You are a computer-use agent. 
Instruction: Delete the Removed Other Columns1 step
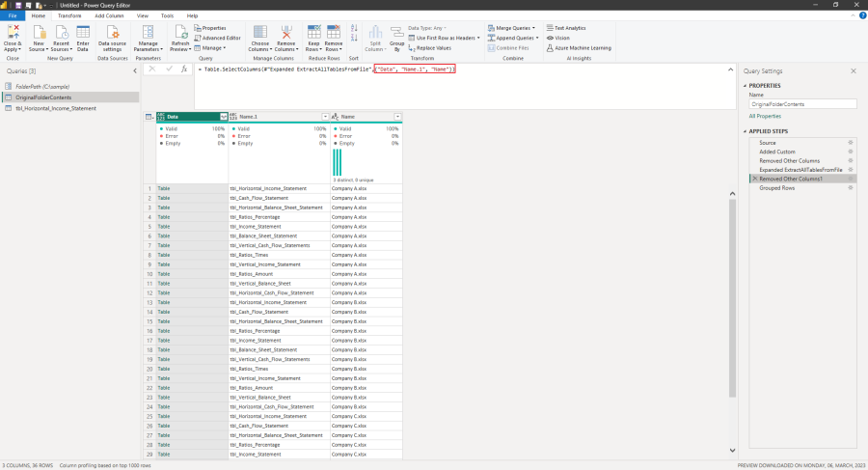coord(755,179)
